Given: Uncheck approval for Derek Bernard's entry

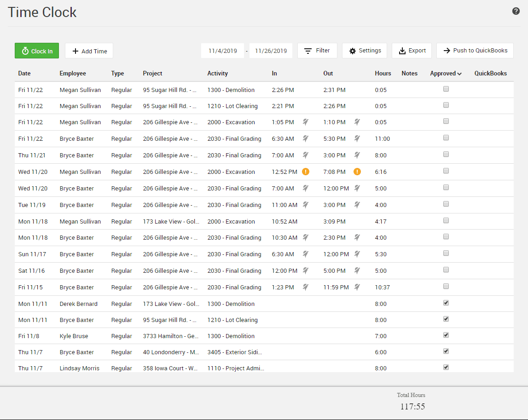Looking at the screenshot, I should (x=446, y=303).
